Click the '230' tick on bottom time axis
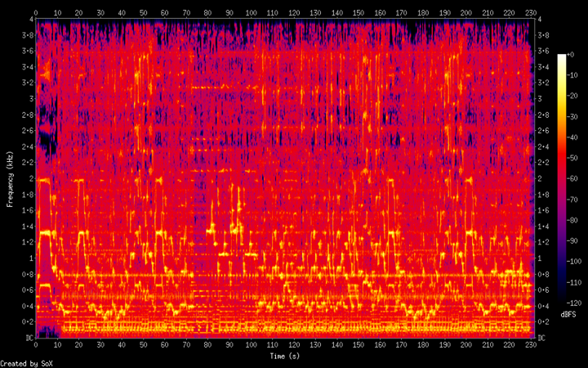This screenshot has width=588, height=368. [x=531, y=344]
